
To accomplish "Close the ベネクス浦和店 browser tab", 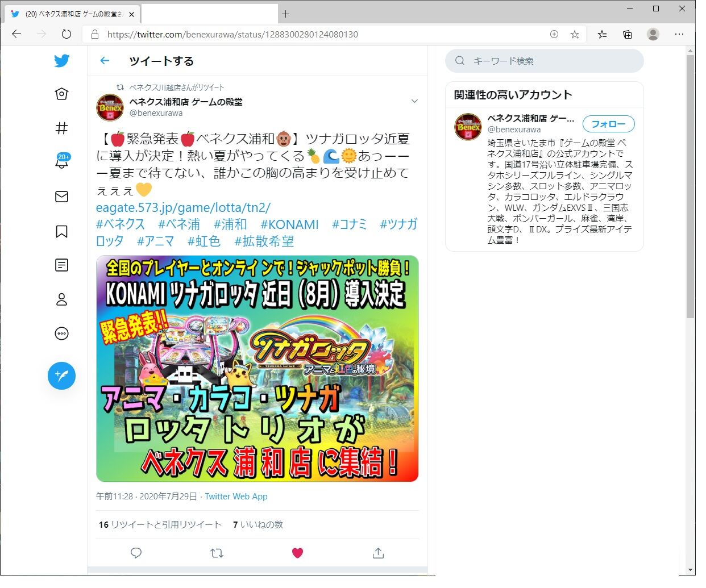I will pos(132,14).
